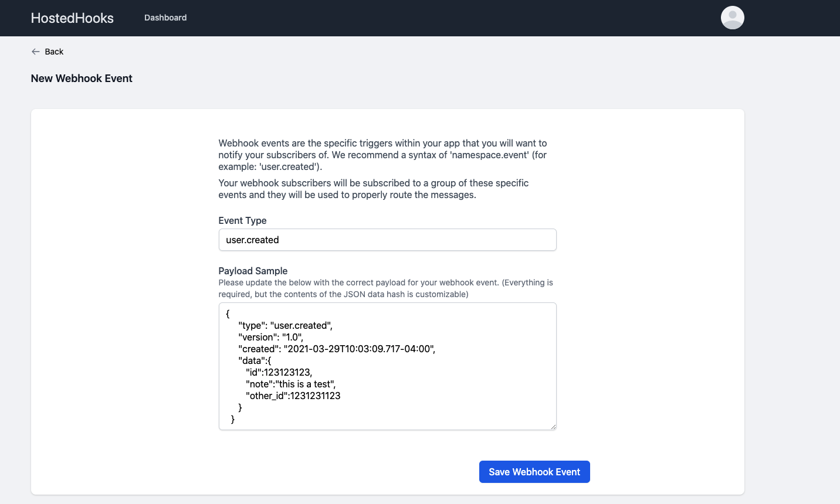The image size is (840, 504).
Task: Click the "type": "user.created" payload line
Action: pos(286,325)
